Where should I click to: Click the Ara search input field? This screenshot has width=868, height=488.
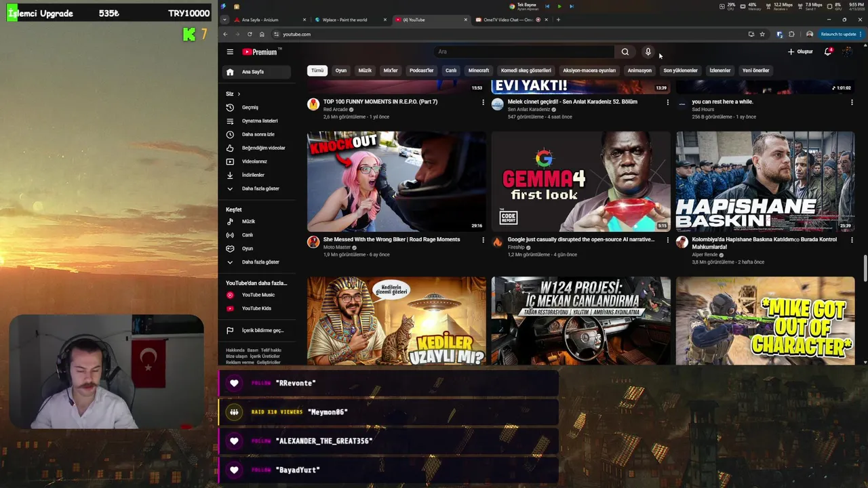tap(524, 52)
